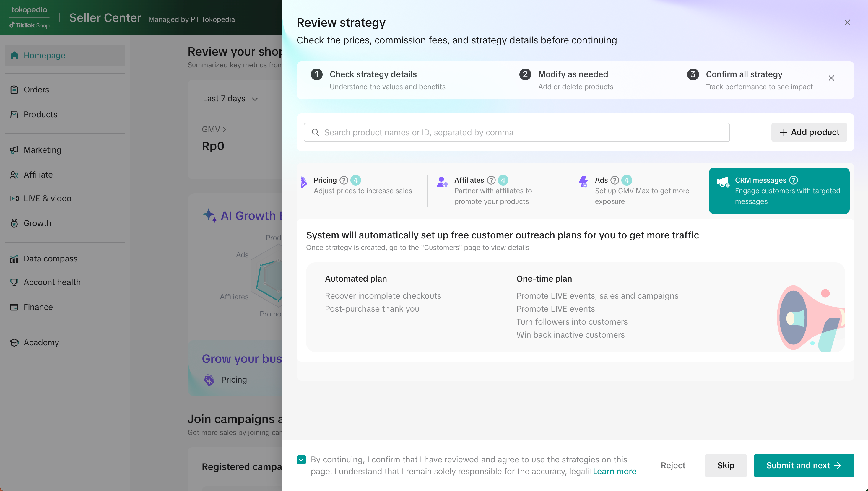Click the Pricing help question mark icon

click(344, 180)
